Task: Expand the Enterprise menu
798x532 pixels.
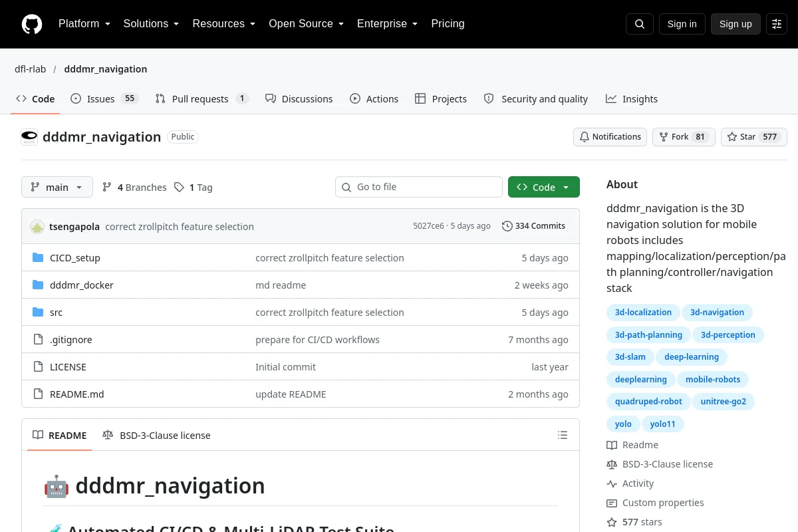Action: pos(387,24)
